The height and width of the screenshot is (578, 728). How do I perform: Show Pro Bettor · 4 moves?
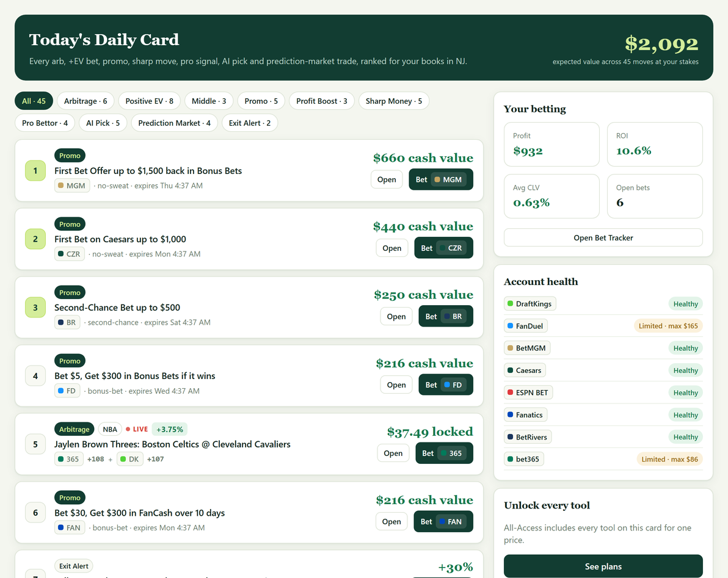tap(45, 123)
